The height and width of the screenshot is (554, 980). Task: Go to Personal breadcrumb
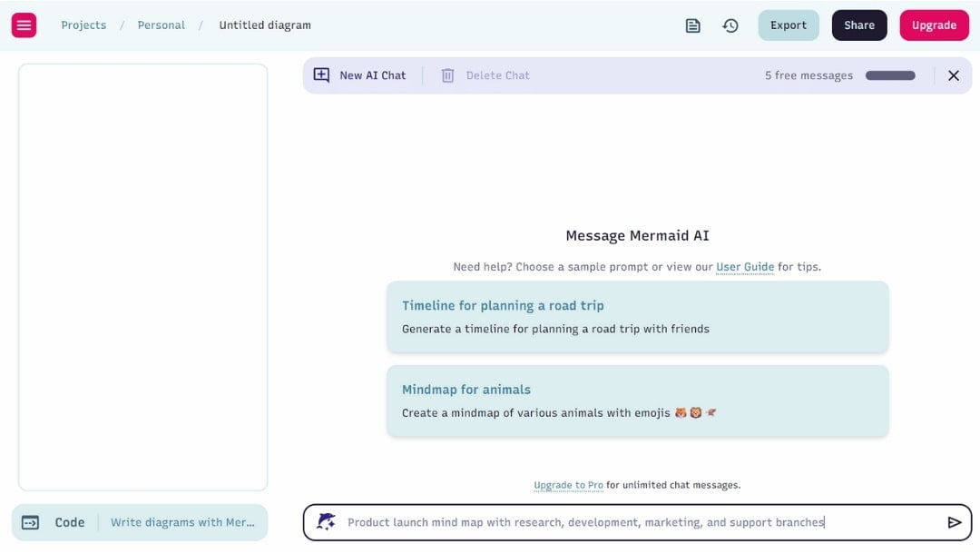click(162, 25)
